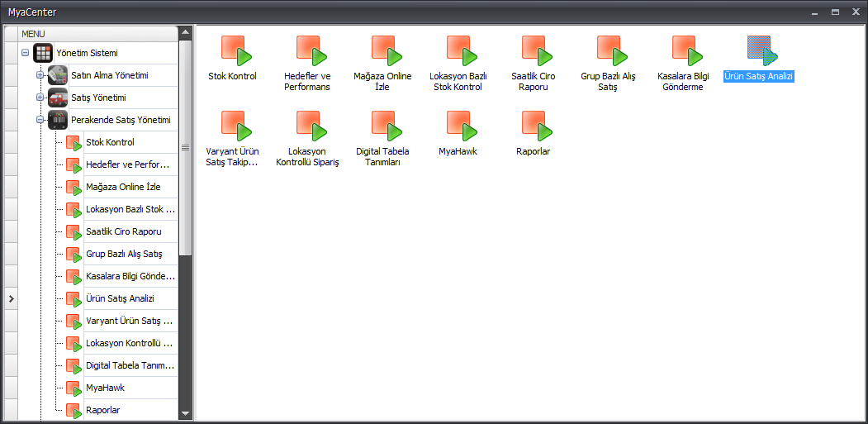The height and width of the screenshot is (424, 868).
Task: Select Satış Yönetimi tree label
Action: click(x=98, y=98)
